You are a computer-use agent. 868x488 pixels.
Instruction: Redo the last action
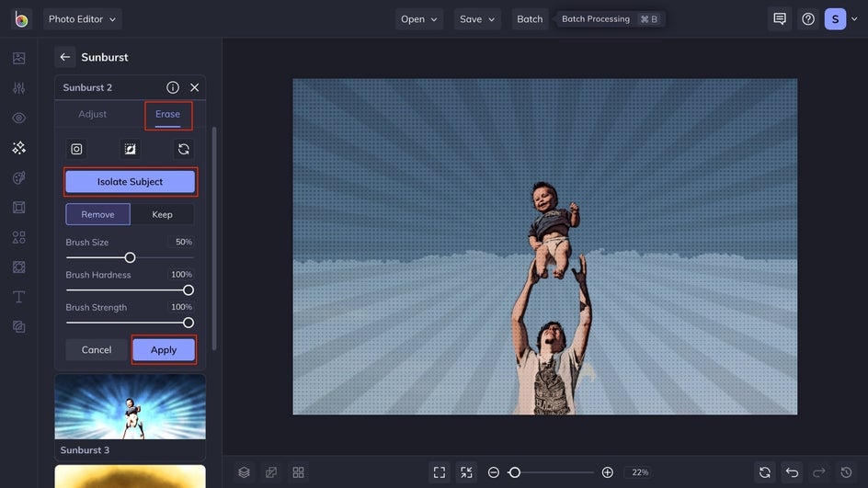(x=819, y=472)
